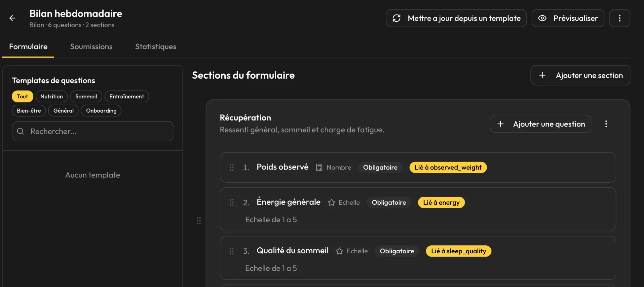The width and height of the screenshot is (644, 287).
Task: Go back using the arrow icon
Action: tap(12, 18)
